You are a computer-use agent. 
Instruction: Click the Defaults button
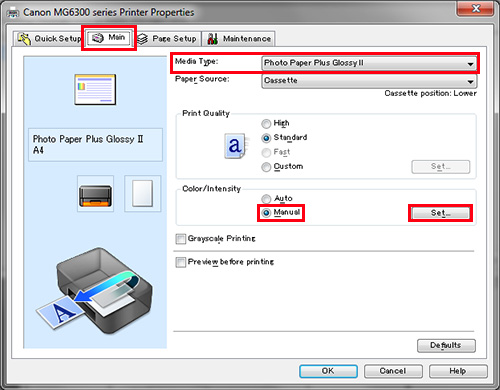[x=446, y=345]
